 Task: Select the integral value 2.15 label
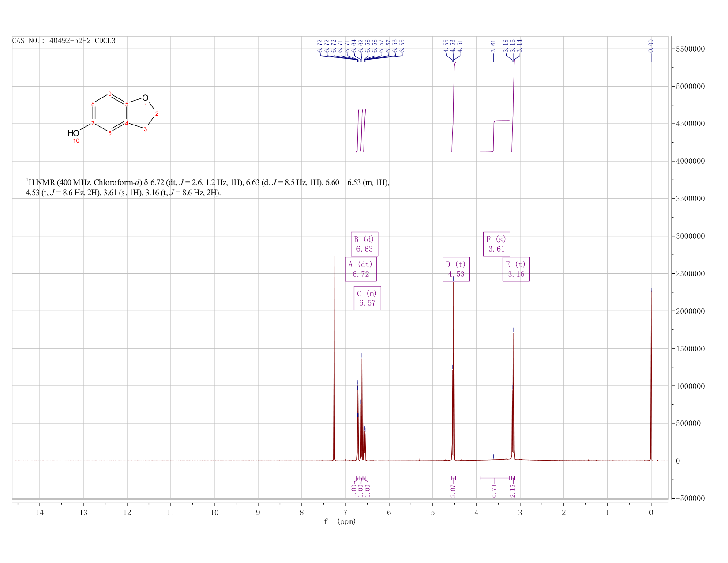(x=513, y=490)
